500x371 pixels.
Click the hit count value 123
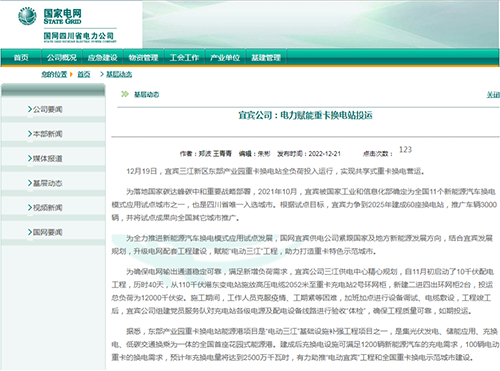coord(406,149)
